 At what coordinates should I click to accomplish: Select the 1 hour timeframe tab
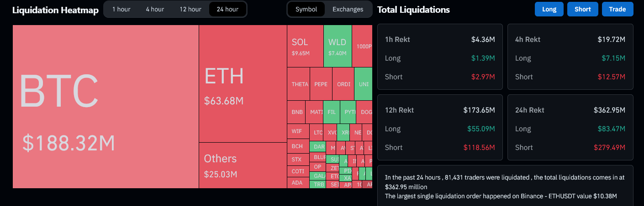121,9
